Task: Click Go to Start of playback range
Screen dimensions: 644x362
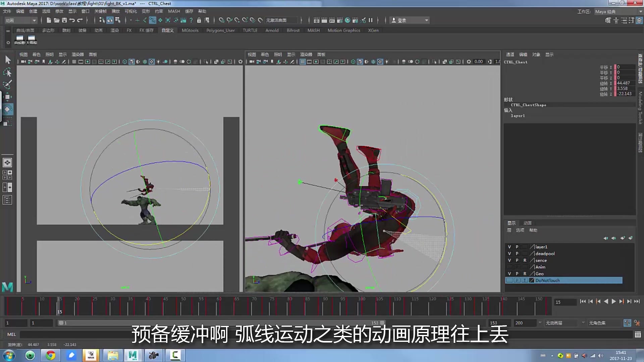Action: click(x=583, y=301)
